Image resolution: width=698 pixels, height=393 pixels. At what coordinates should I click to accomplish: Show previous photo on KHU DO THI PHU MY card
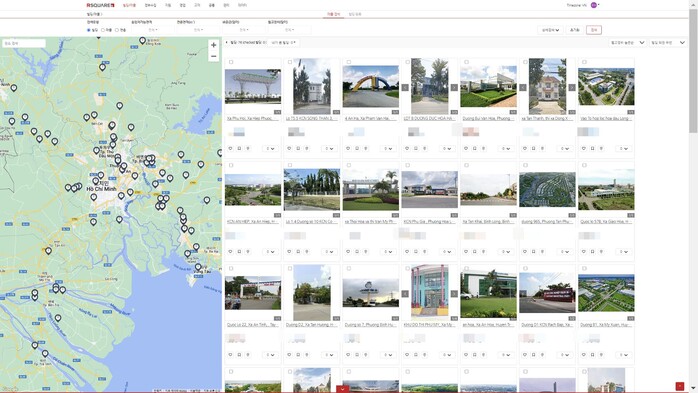[x=405, y=294]
